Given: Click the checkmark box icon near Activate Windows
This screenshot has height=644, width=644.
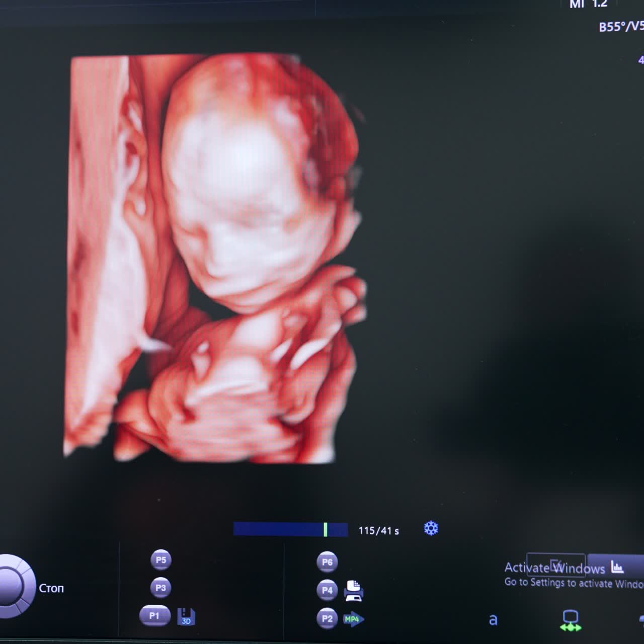Looking at the screenshot, I should pos(556,565).
